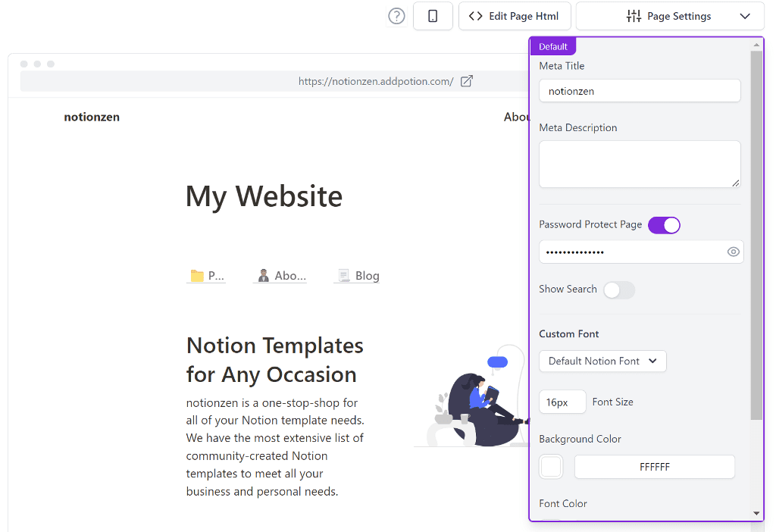Open the Default Notion Font dropdown

602,361
